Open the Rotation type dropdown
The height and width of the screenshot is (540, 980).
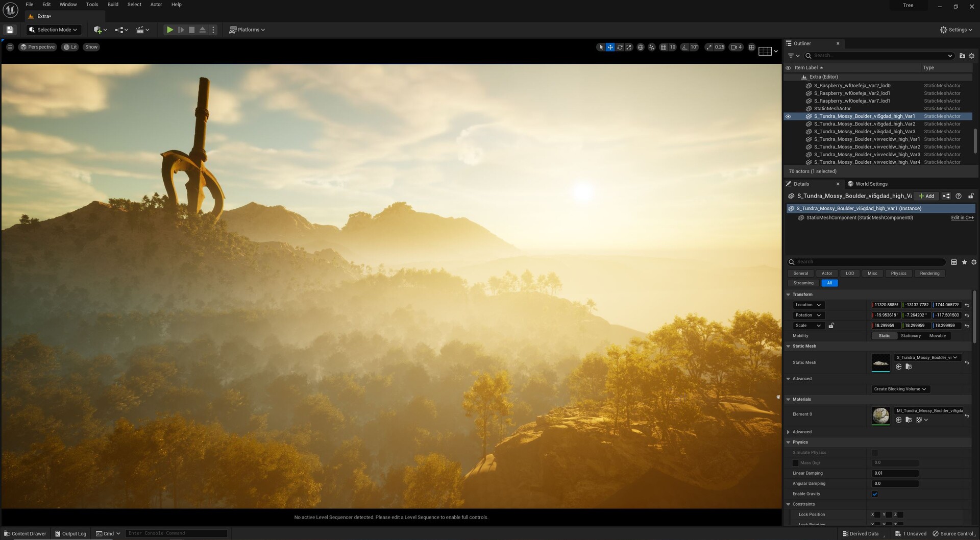pos(808,315)
